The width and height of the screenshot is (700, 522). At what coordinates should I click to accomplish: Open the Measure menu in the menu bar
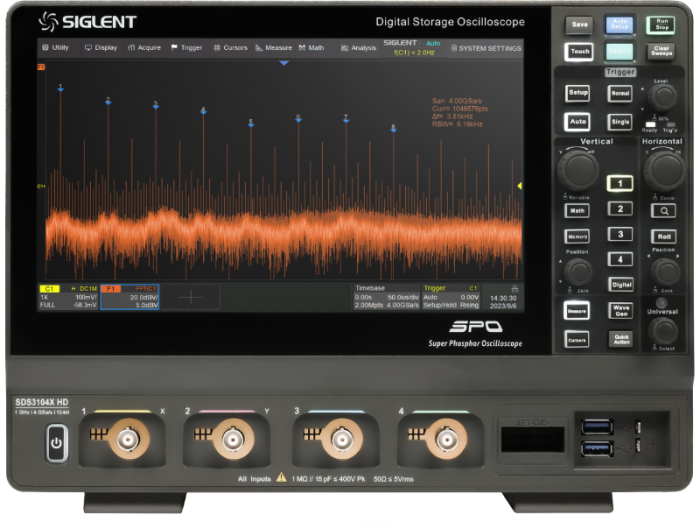[274, 48]
